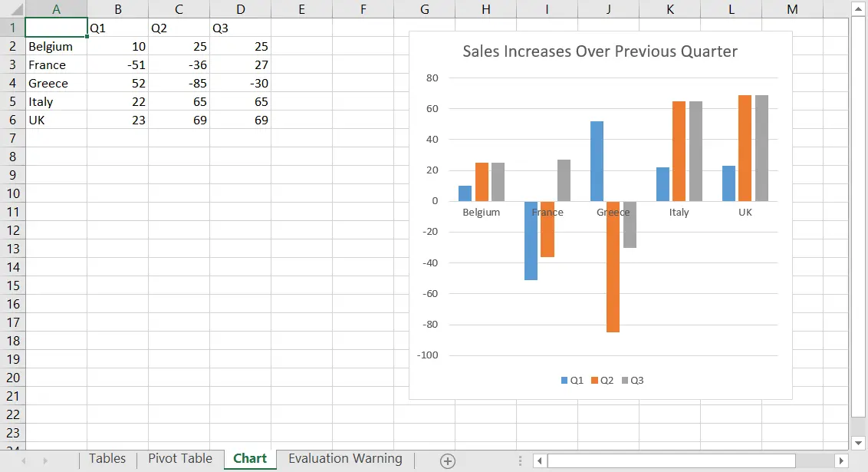This screenshot has width=868, height=472.
Task: Select chart title Sales Increases Over Previous Quarter
Action: click(x=600, y=51)
